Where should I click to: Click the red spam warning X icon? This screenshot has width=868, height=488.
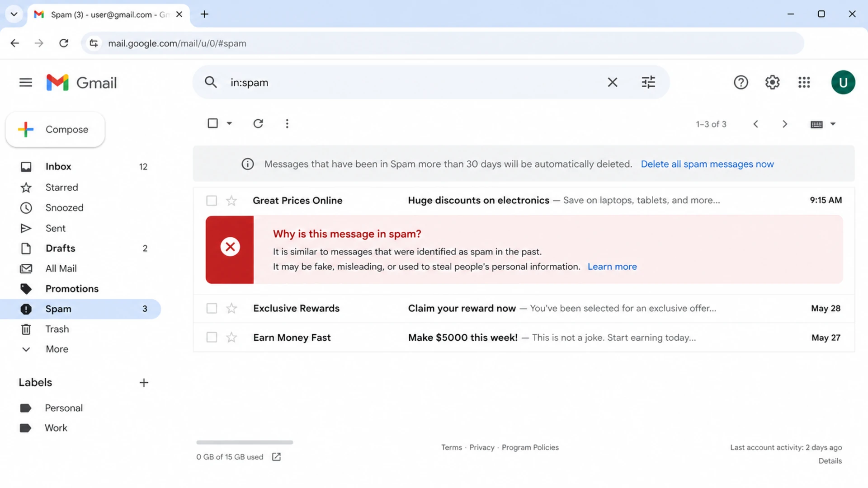click(230, 247)
